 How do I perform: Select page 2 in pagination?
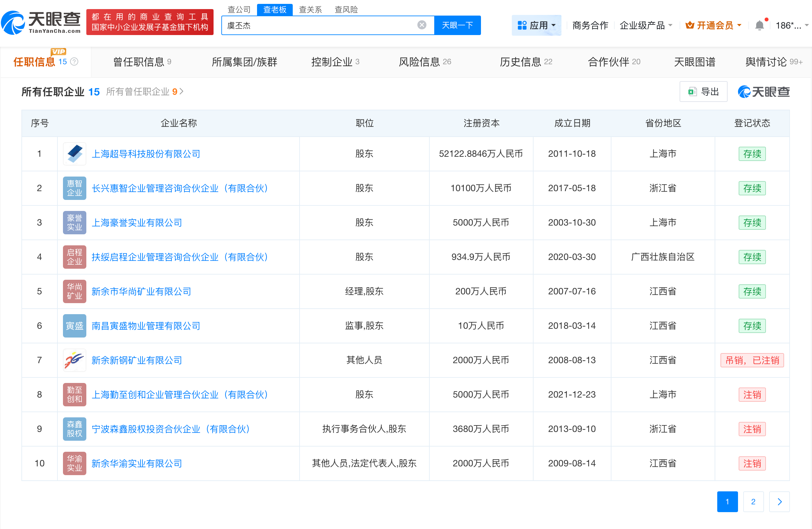pyautogui.click(x=753, y=502)
